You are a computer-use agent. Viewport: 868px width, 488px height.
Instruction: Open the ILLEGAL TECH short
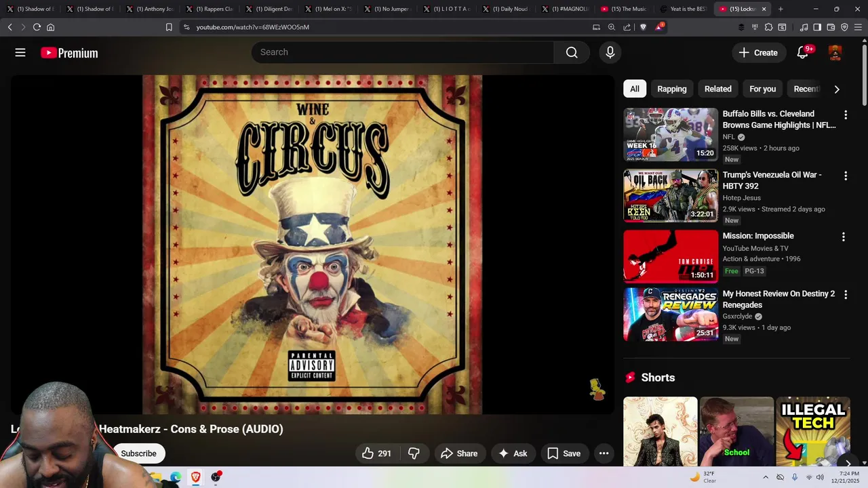click(813, 432)
